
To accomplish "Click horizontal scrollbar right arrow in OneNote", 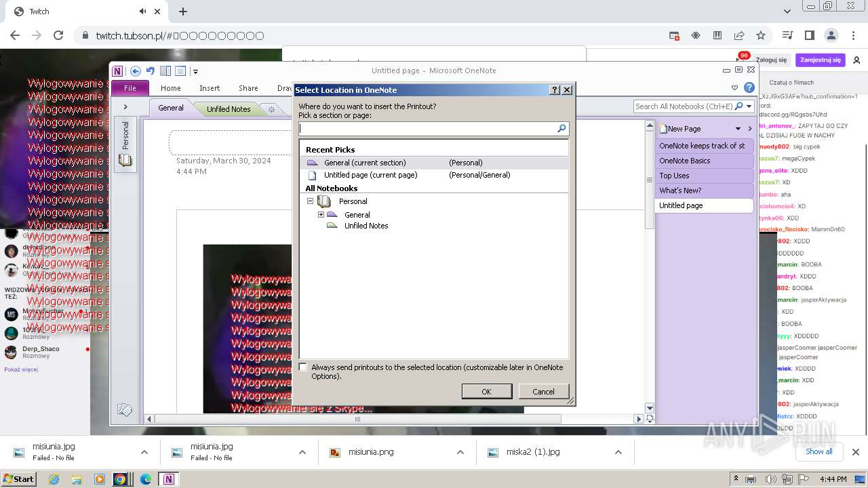I will (638, 420).
